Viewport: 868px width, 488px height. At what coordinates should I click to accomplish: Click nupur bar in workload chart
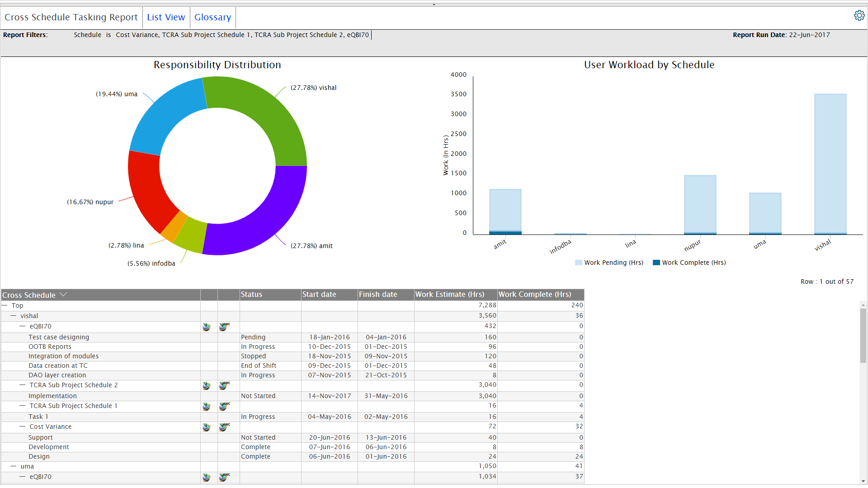(700, 205)
